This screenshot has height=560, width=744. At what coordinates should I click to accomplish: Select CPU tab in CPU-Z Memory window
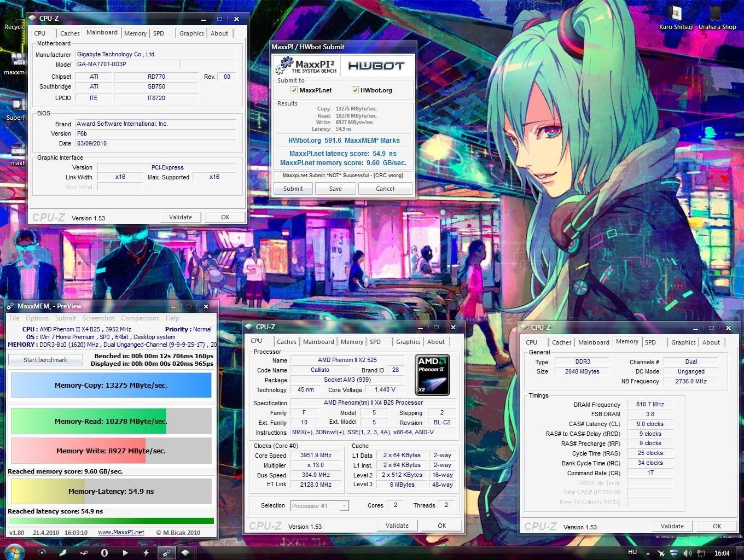[532, 342]
